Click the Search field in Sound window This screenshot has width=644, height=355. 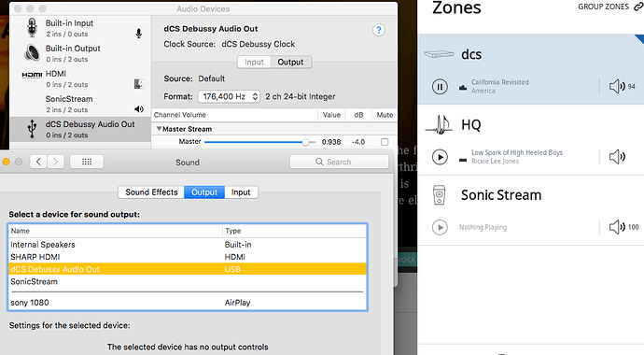click(x=339, y=162)
